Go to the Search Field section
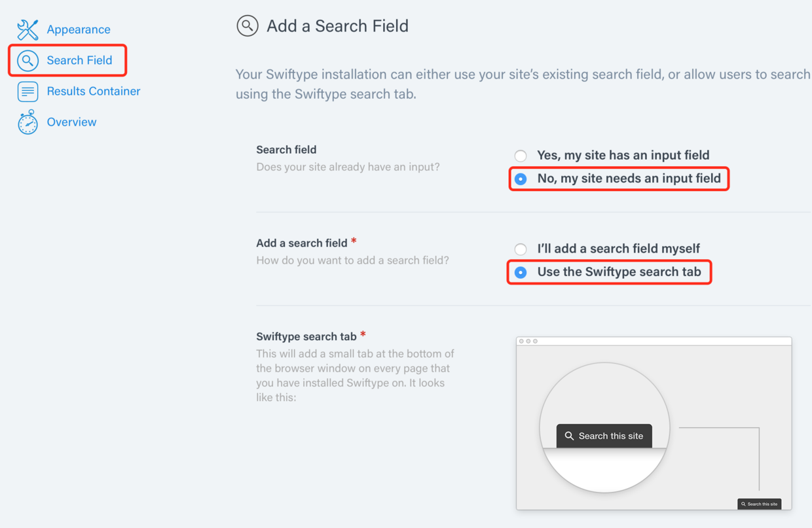Screen dimensions: 812x528 click(x=79, y=60)
